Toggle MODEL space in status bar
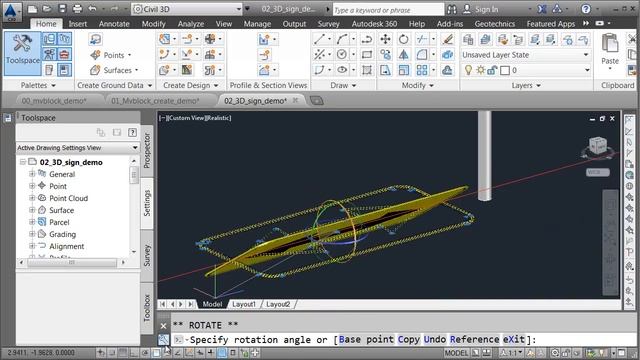 (456, 353)
